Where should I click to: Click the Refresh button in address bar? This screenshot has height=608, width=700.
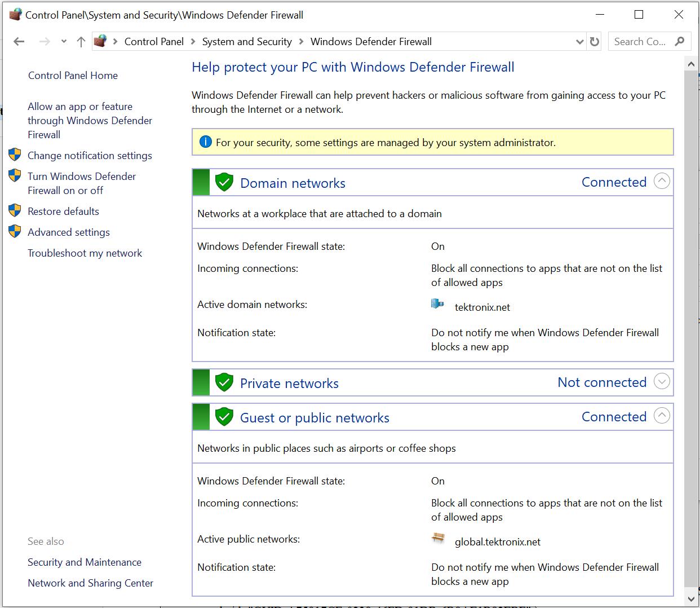(594, 42)
